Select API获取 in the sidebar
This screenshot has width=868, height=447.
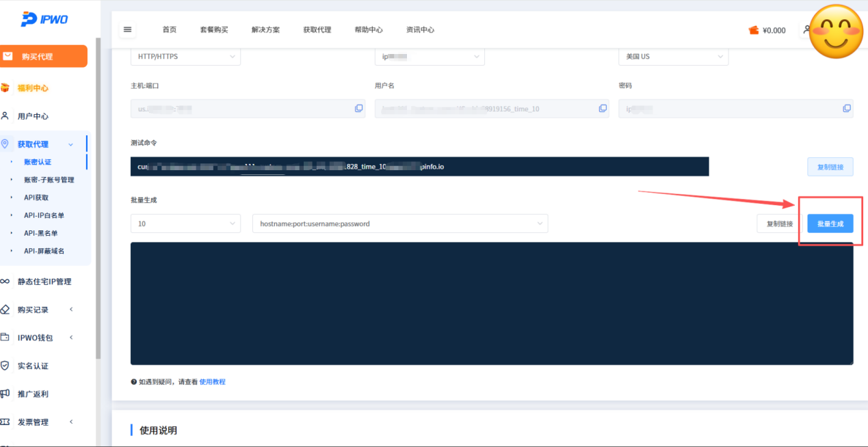(36, 198)
